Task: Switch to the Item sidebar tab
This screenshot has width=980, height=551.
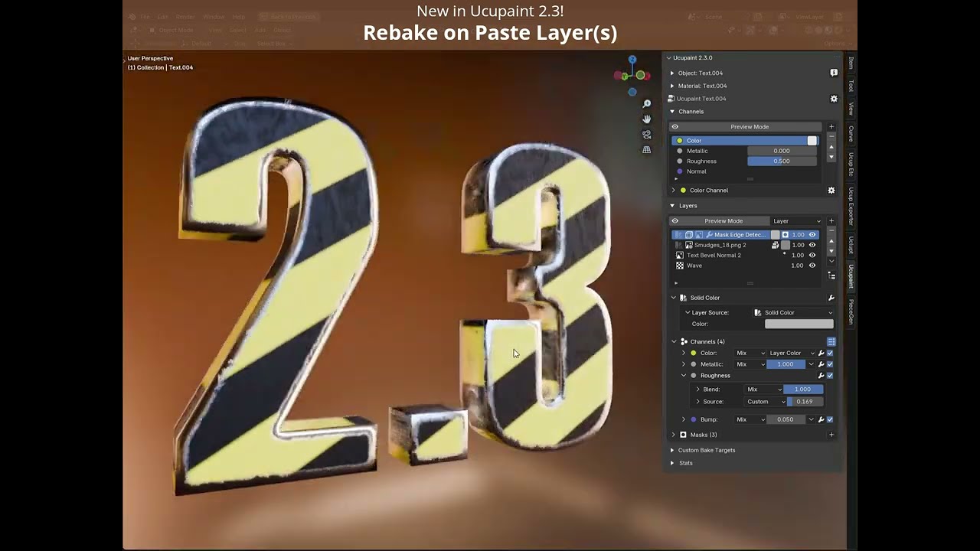Action: point(851,63)
